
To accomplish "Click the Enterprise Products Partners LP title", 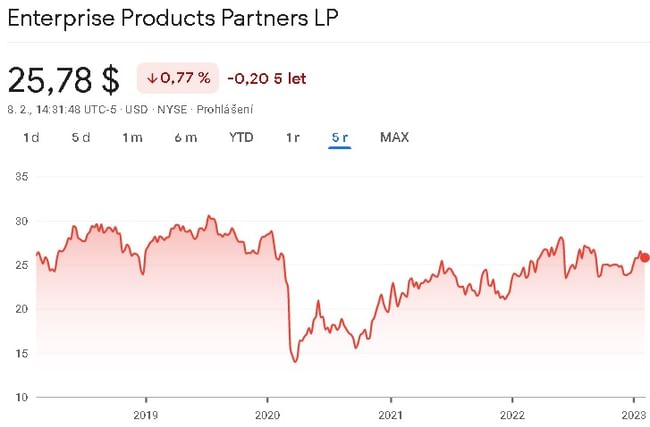I will click(x=171, y=20).
